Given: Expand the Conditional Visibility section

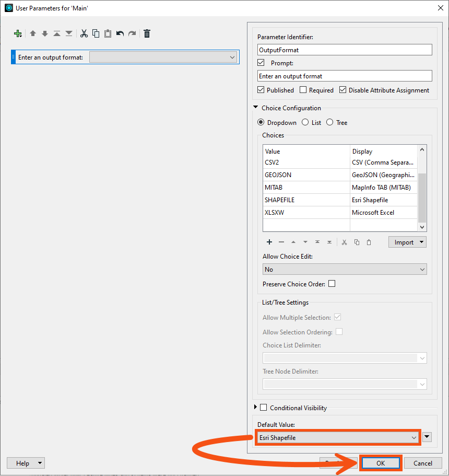Looking at the screenshot, I should [255, 407].
